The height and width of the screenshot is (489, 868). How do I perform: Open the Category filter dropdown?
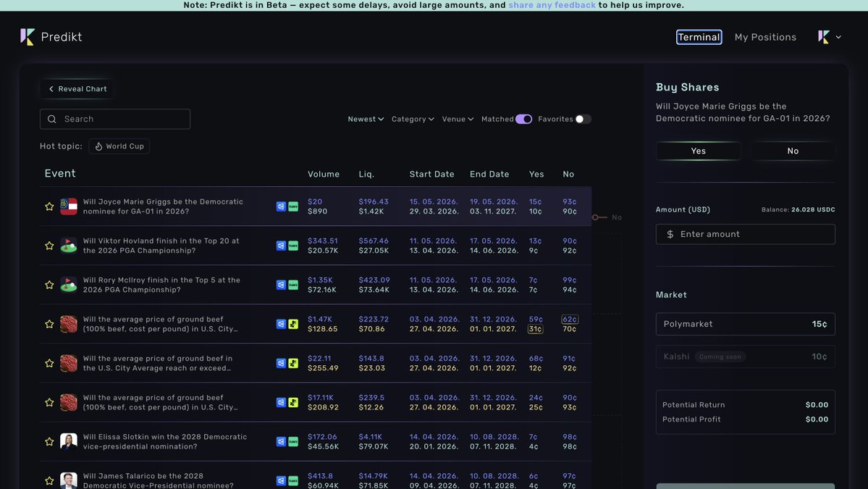413,119
